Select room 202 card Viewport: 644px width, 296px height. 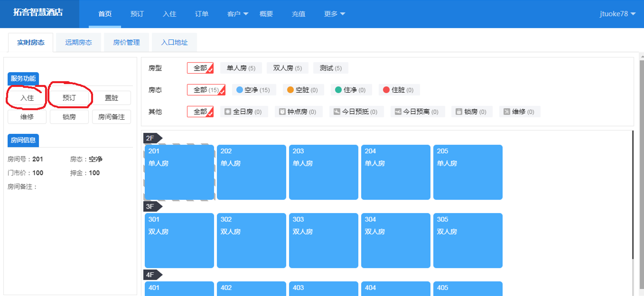[252, 172]
